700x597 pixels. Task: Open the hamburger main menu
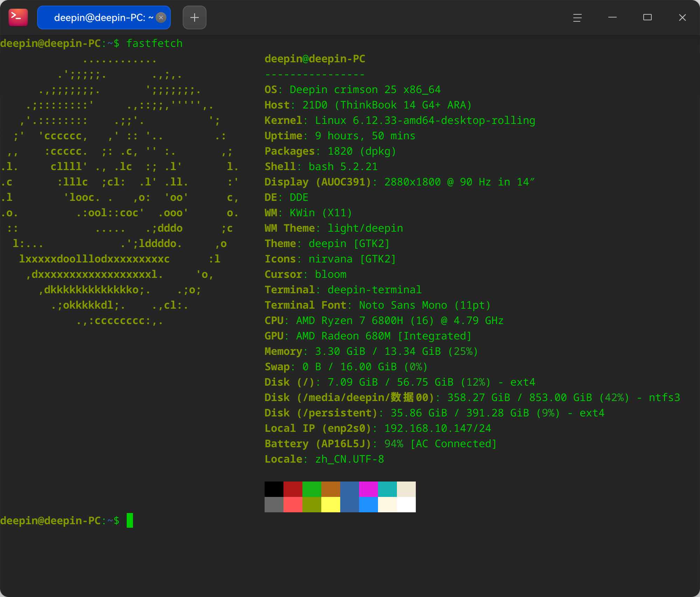point(577,17)
